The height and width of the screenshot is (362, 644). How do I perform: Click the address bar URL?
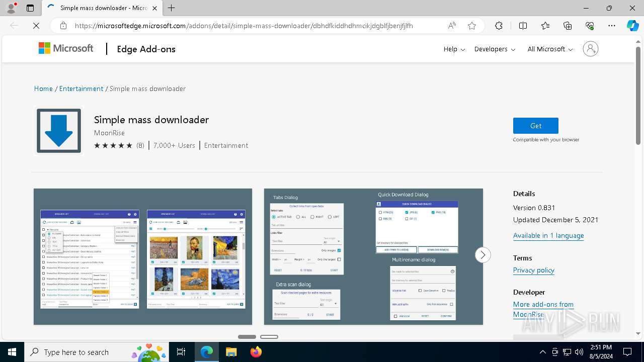244,26
